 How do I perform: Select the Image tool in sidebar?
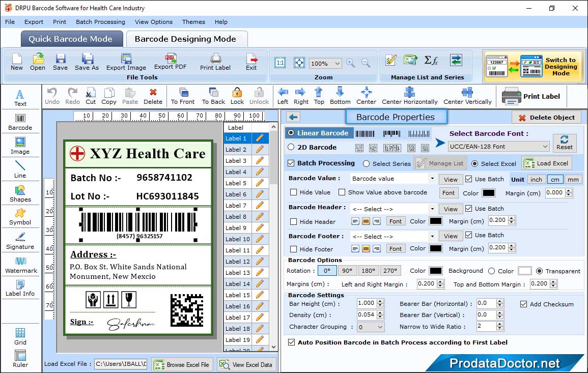coord(20,146)
